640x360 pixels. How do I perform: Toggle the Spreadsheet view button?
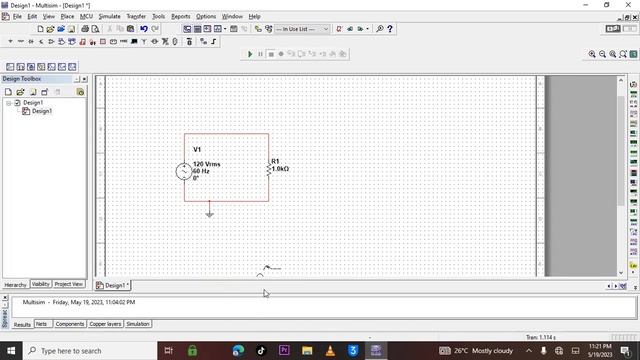197,29
